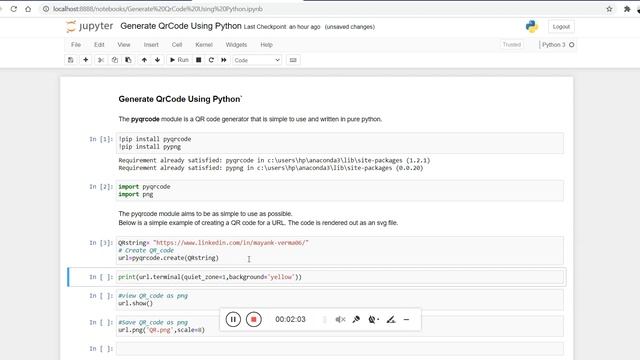Click the 'Below is a simple example' paragraph

(258, 223)
